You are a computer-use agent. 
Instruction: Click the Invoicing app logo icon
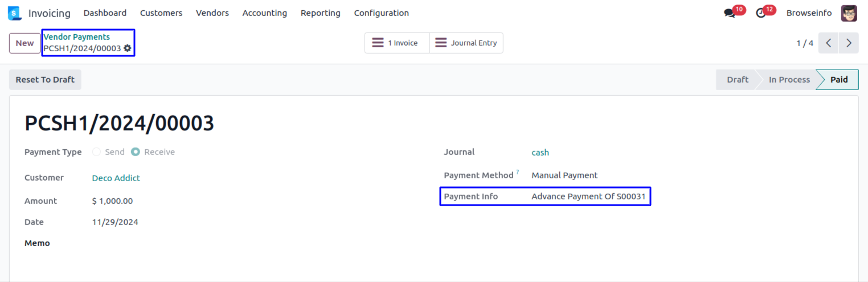tap(15, 13)
